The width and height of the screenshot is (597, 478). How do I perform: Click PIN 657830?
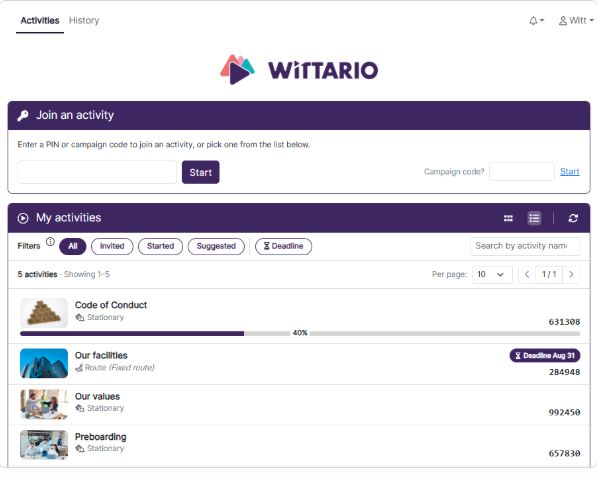(x=564, y=454)
